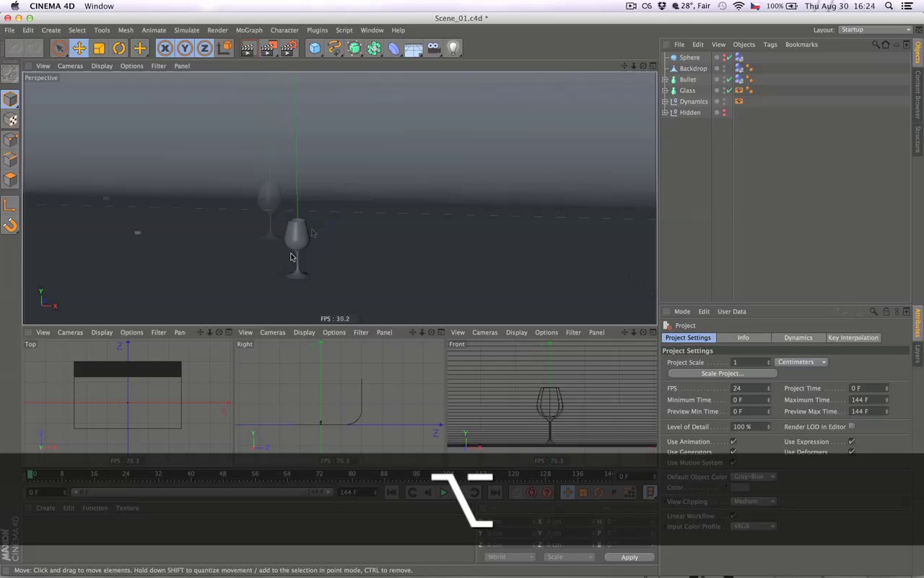
Task: Expand the Glass object hierarchy
Action: (665, 90)
